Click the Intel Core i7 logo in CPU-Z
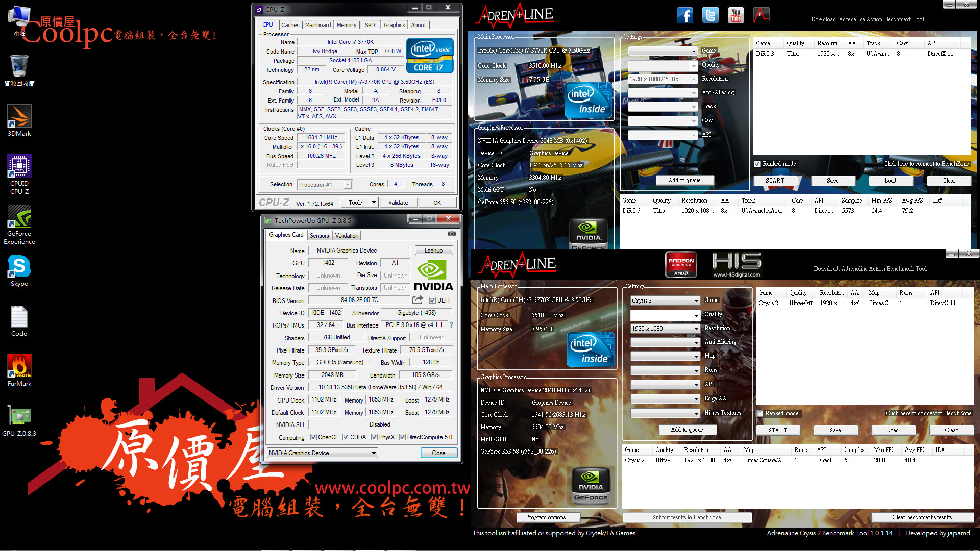 pos(430,56)
